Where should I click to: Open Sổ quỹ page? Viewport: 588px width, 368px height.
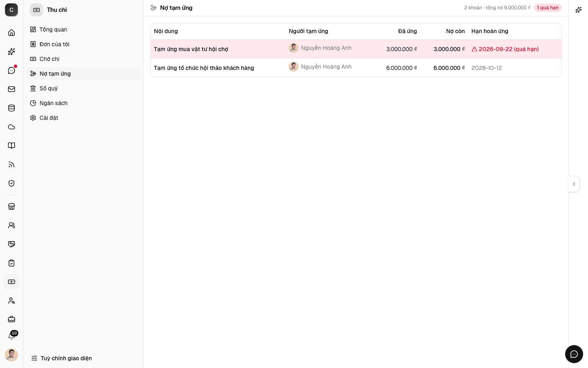(83, 88)
